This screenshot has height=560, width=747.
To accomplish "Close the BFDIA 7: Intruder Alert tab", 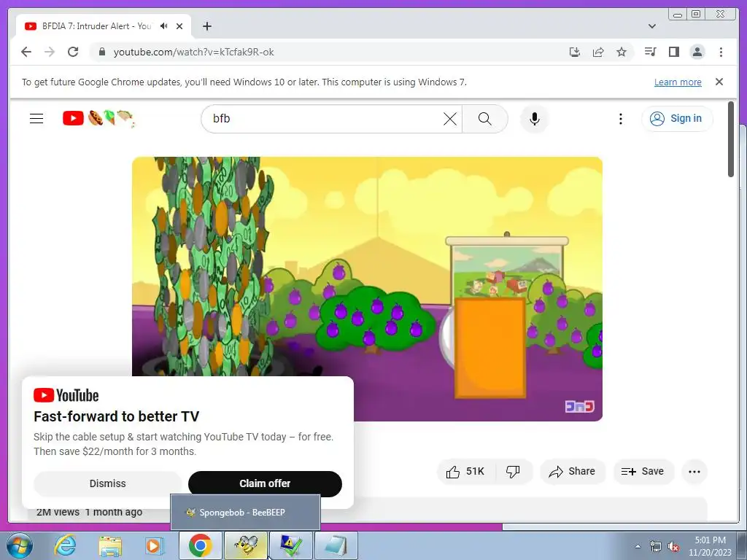I will point(179,26).
